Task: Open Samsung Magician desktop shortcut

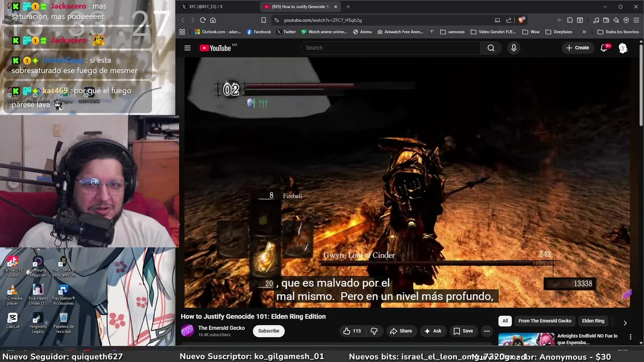Action: click(38, 266)
